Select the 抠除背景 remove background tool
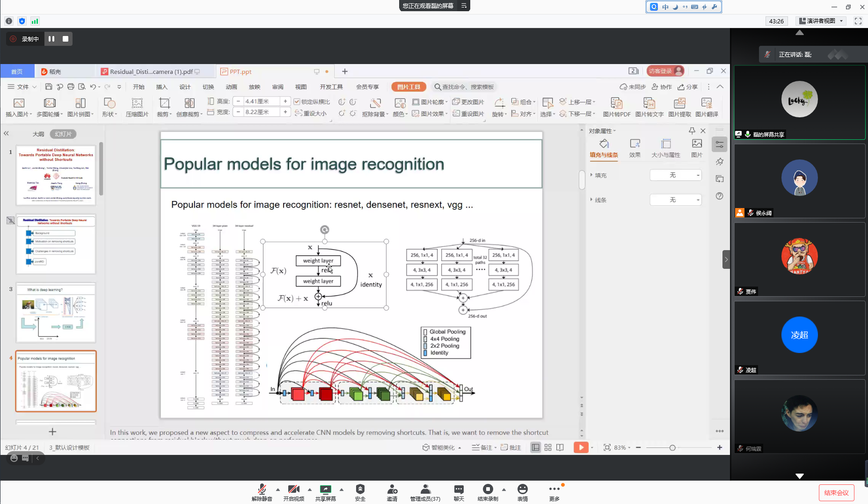Viewport: 868px width, 504px height. point(375,103)
